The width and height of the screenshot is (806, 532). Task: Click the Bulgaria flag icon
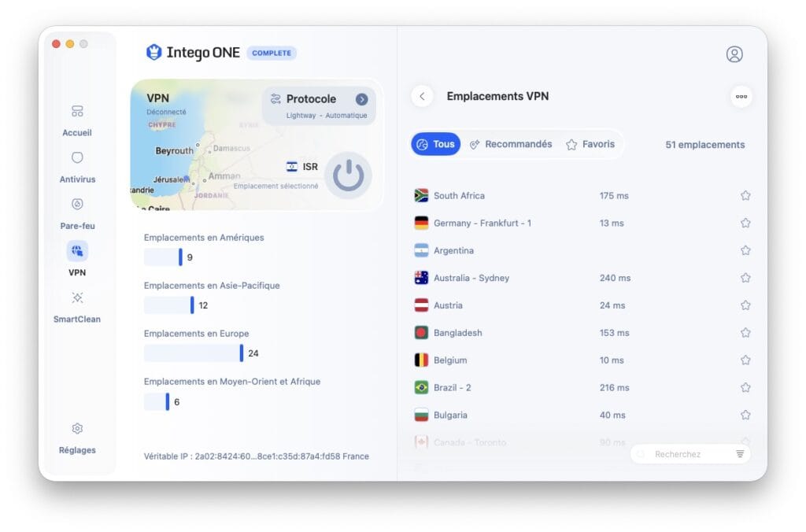tap(421, 415)
